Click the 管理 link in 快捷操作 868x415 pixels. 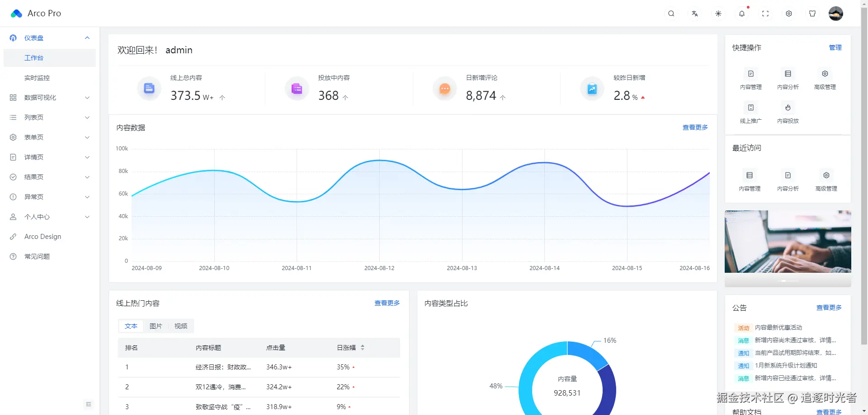(x=835, y=47)
